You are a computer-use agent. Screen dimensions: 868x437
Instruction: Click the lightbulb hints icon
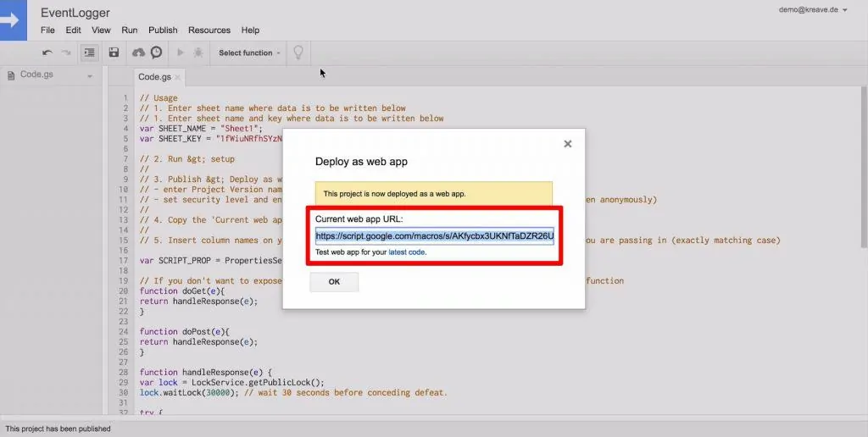click(298, 53)
